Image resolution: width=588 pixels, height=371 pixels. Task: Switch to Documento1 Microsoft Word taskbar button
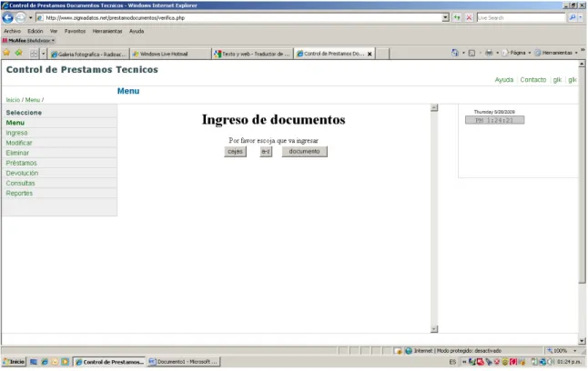(x=184, y=362)
